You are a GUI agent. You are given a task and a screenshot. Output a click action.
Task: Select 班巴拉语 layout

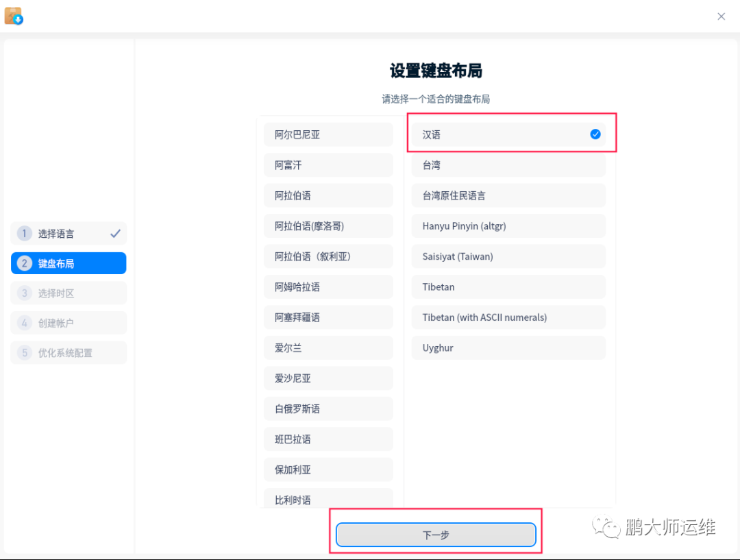click(x=328, y=439)
